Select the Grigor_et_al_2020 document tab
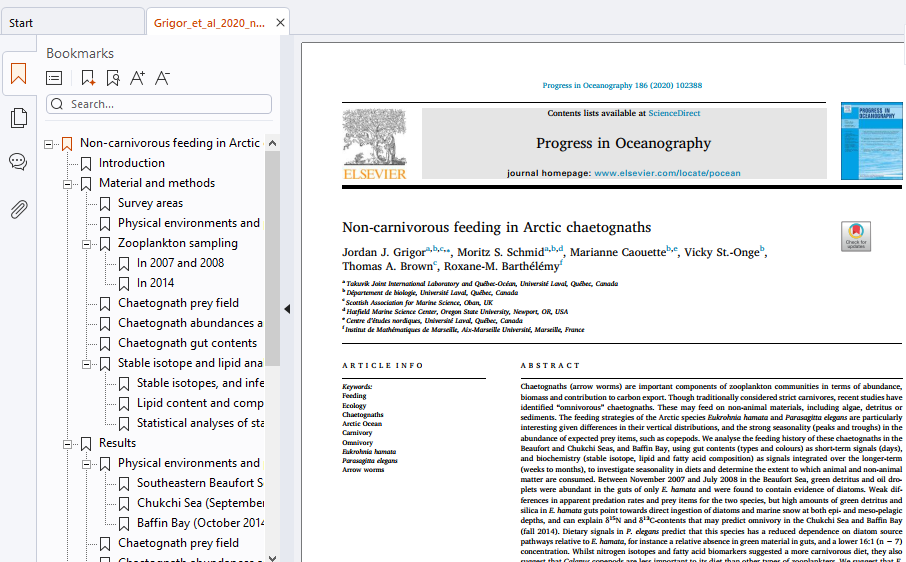 coord(209,23)
